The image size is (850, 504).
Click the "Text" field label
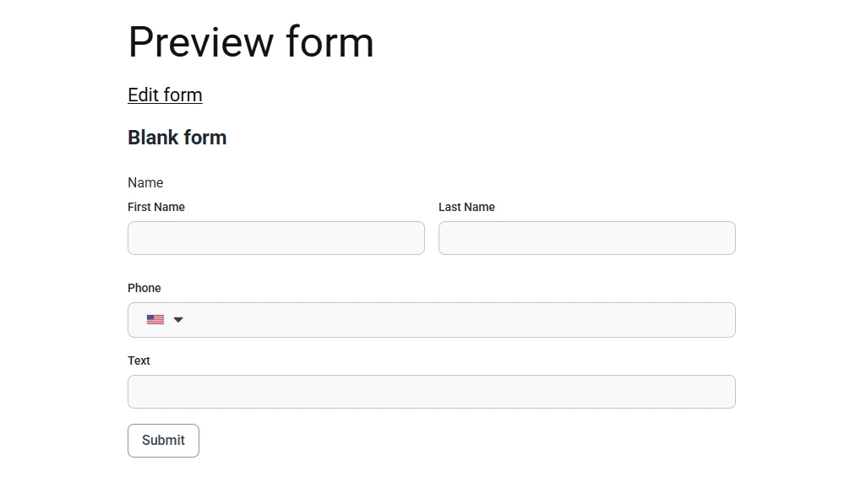(139, 360)
